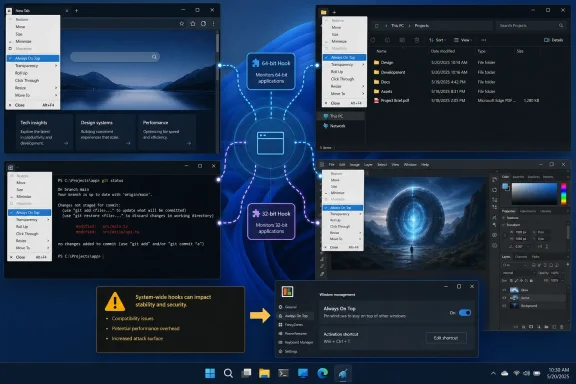Image resolution: width=576 pixels, height=384 pixels.
Task: Open File Explorer from the taskbar
Action: pos(264,373)
